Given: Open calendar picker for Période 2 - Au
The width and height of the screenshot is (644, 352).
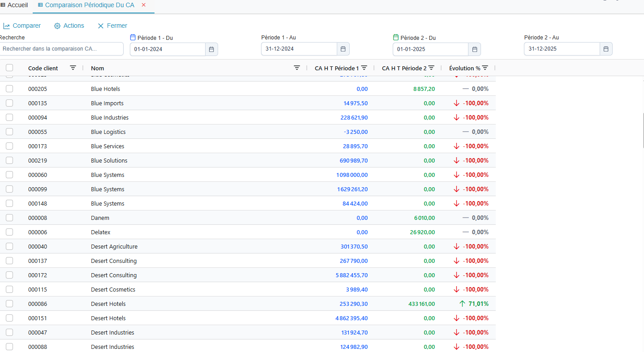Looking at the screenshot, I should pyautogui.click(x=606, y=49).
